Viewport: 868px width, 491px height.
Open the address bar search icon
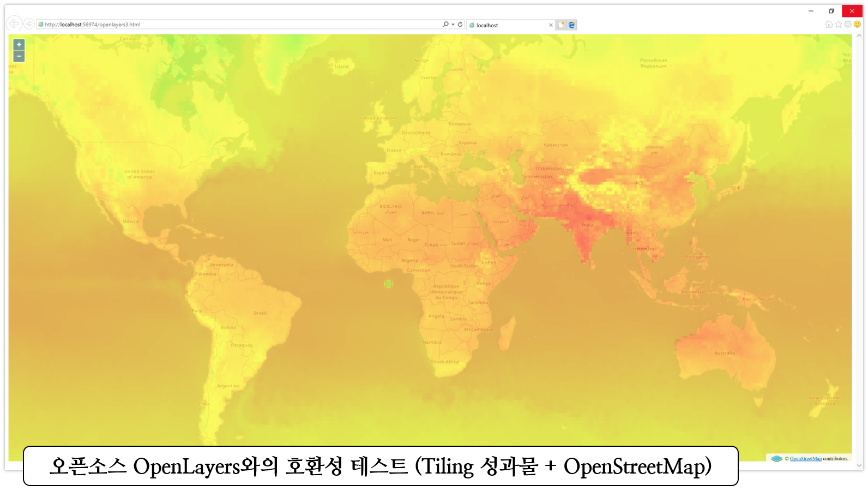click(x=445, y=25)
